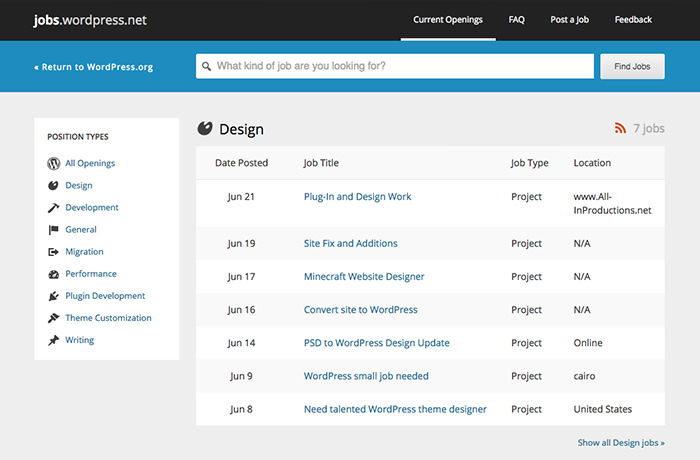The width and height of the screenshot is (700, 460).
Task: Select General position type
Action: pos(81,230)
